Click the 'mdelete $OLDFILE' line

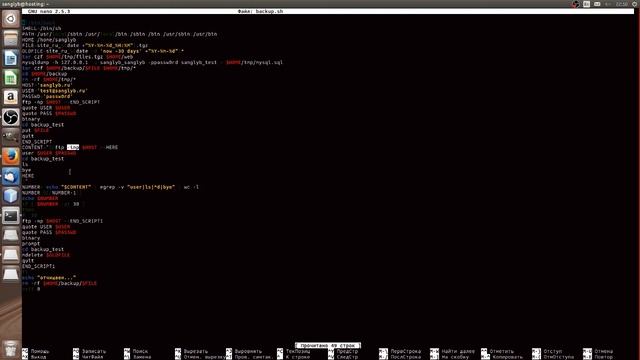coord(46,255)
